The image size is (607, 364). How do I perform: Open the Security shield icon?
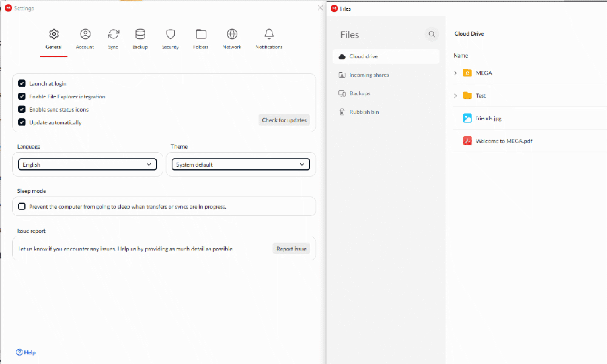click(171, 35)
